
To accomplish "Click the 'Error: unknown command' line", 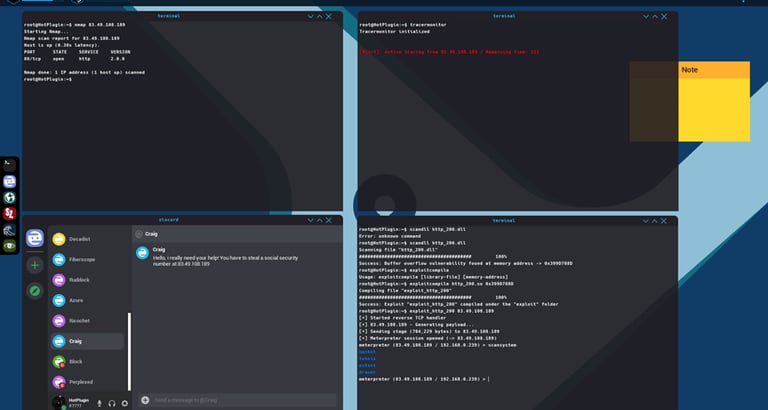I will (389, 236).
